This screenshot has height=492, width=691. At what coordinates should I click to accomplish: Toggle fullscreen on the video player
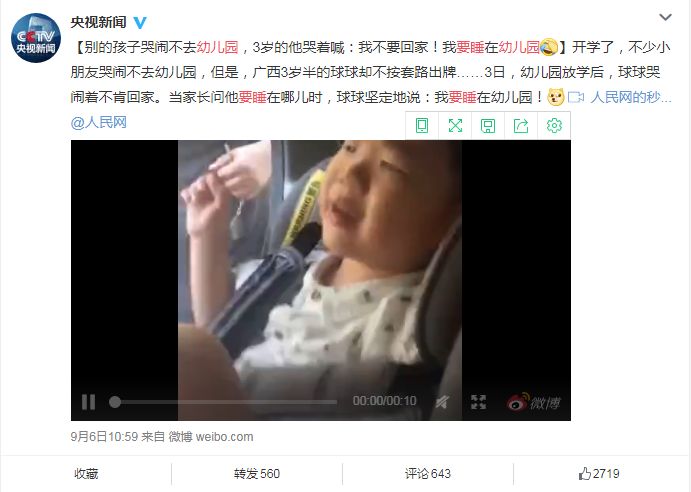[x=478, y=402]
